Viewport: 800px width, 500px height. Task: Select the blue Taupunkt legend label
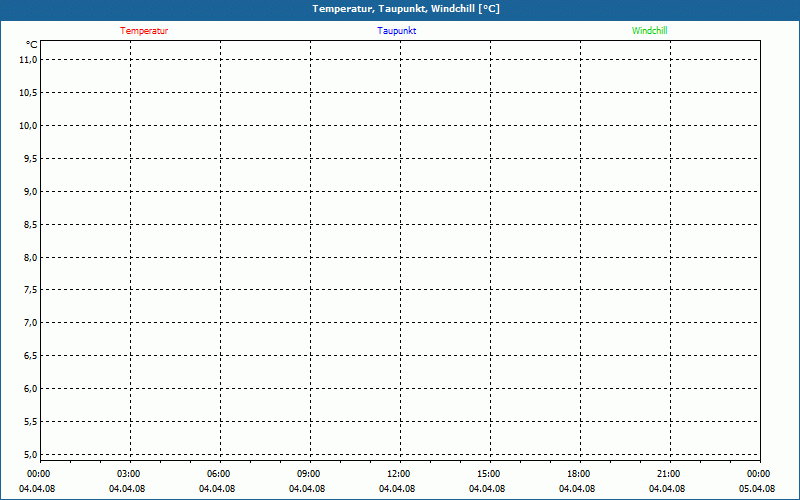(x=397, y=31)
